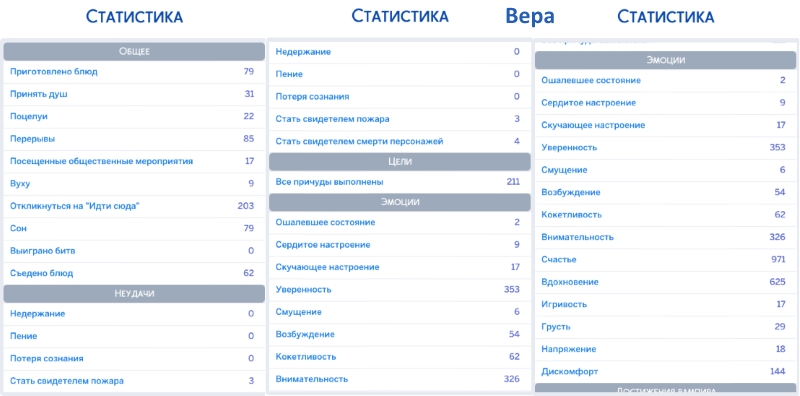Screen dimensions: 800x396
Task: Select the Вуху row
Action: [134, 184]
